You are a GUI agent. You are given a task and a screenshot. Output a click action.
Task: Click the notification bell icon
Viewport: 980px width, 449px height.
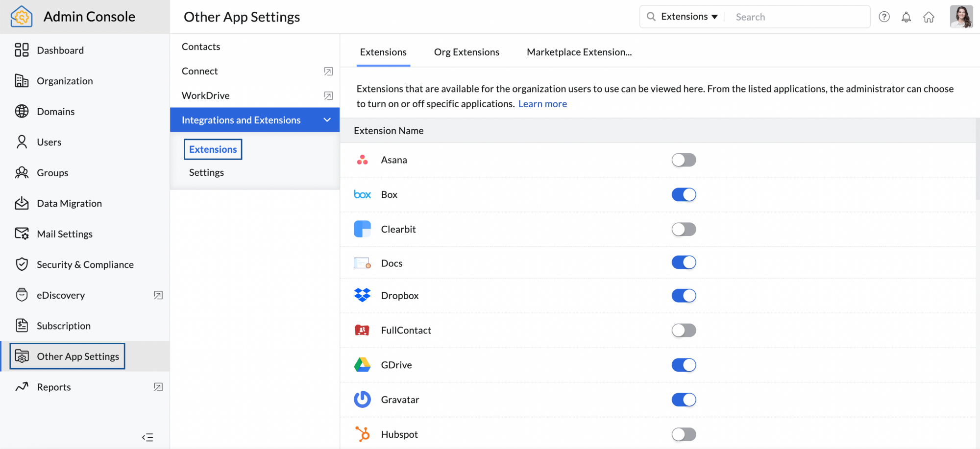(906, 17)
